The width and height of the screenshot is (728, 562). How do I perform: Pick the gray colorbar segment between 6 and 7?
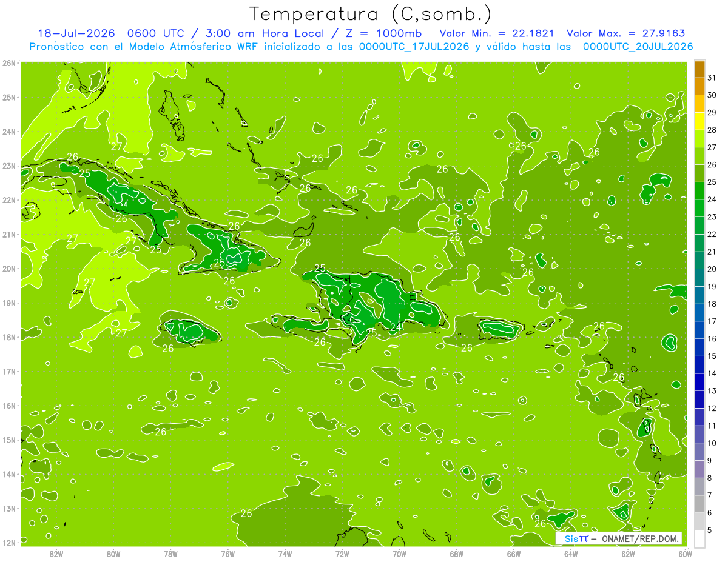point(699,504)
